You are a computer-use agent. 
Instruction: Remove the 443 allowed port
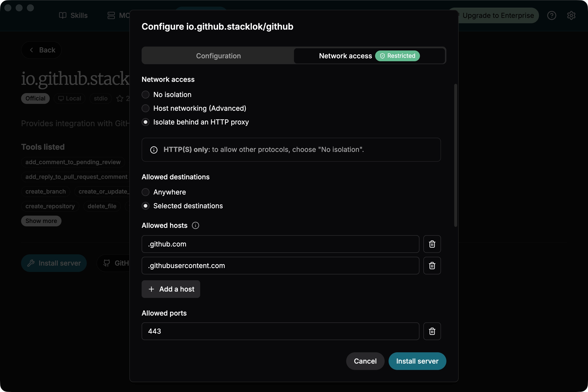[x=432, y=331]
